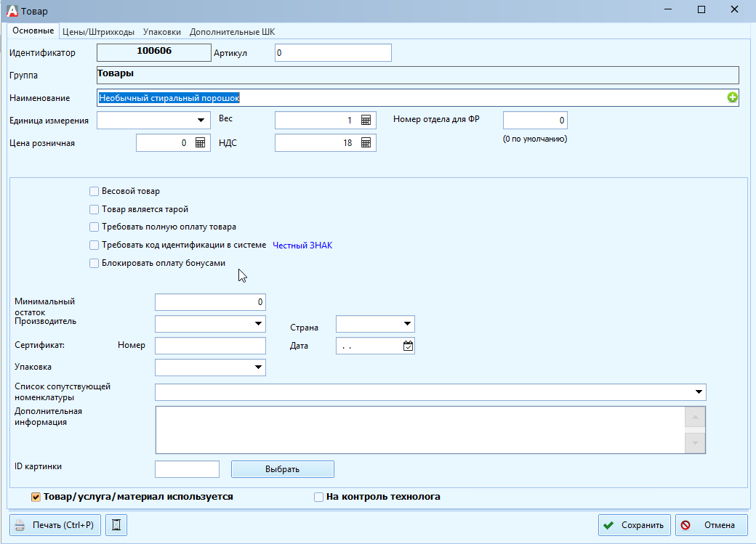Click Сохранить button
Screen dimensions: 756x544
[x=635, y=524]
